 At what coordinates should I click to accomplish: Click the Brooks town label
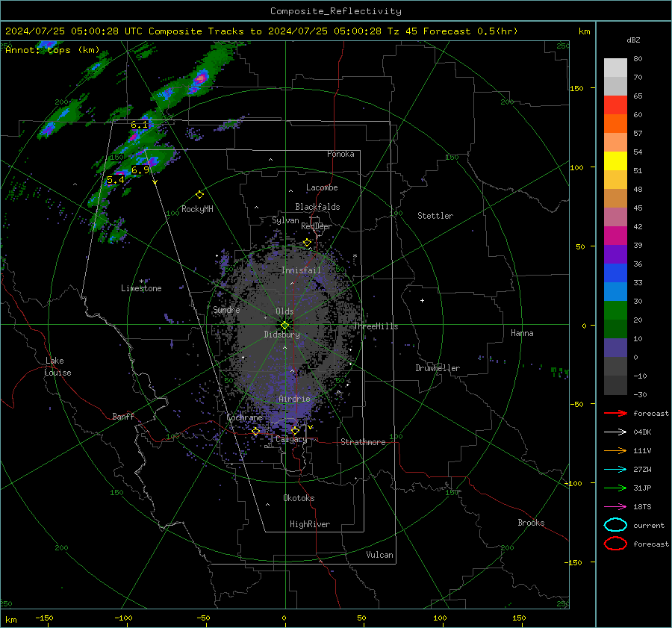point(531,523)
